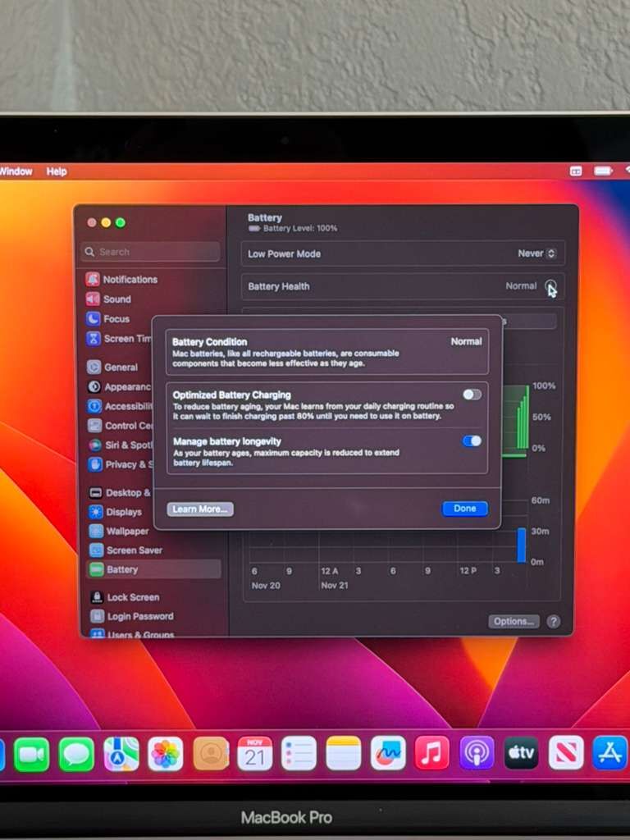Enable Optimized Battery Charging switch
The image size is (630, 840).
pyautogui.click(x=472, y=395)
